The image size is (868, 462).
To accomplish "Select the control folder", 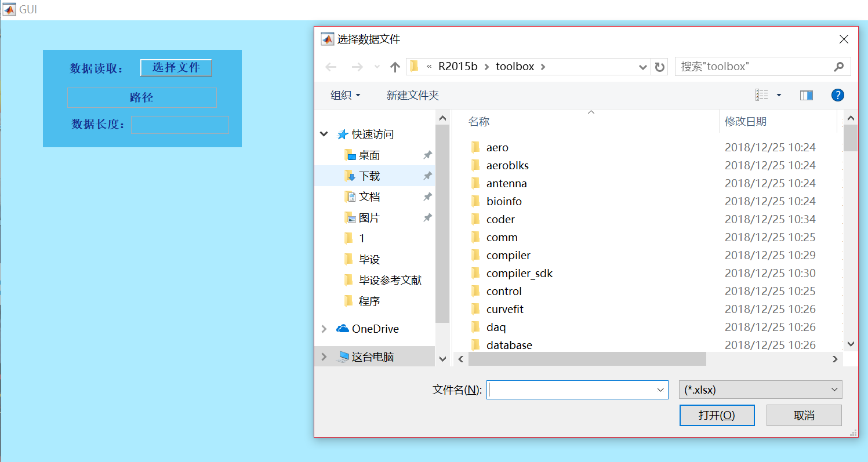I will (x=504, y=292).
